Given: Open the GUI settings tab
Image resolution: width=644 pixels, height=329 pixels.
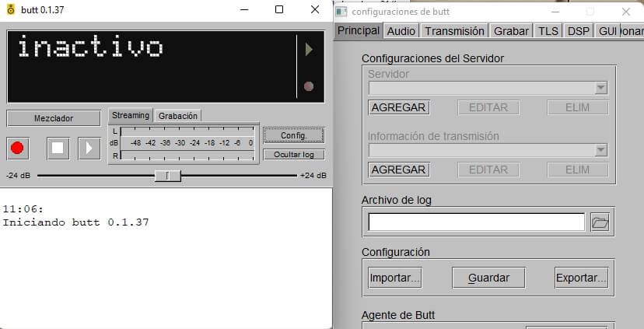Looking at the screenshot, I should (x=607, y=31).
